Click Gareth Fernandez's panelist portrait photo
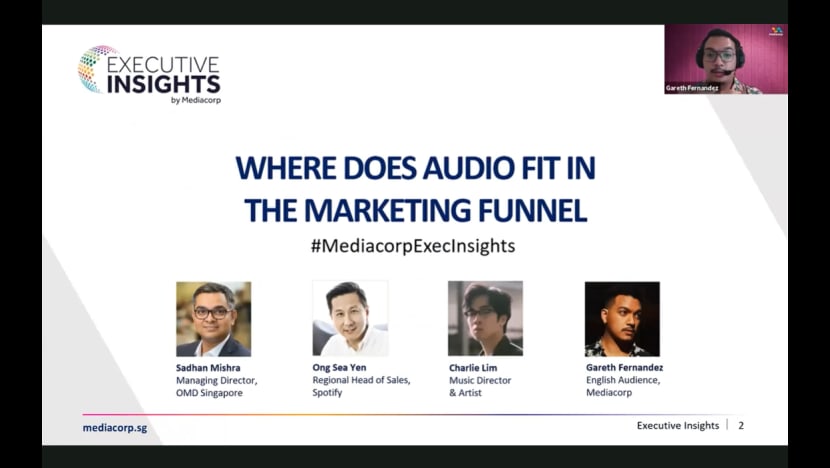Viewport: 830px width, 468px height. click(x=622, y=319)
